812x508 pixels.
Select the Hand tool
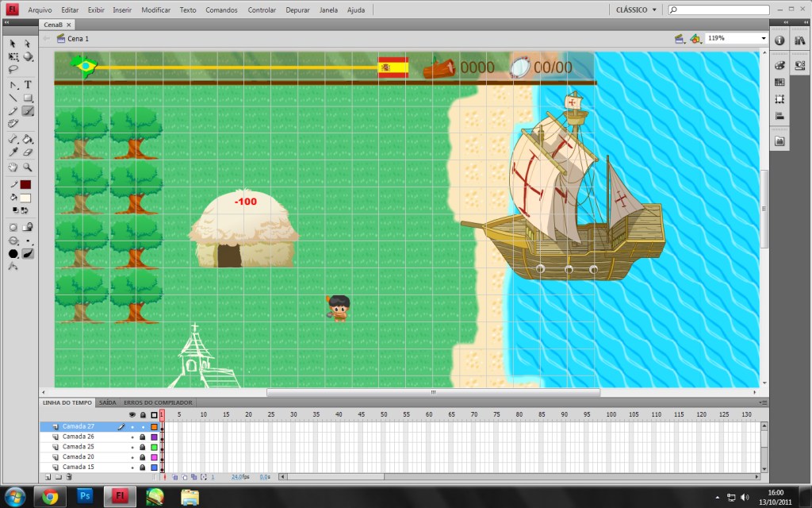click(x=13, y=167)
